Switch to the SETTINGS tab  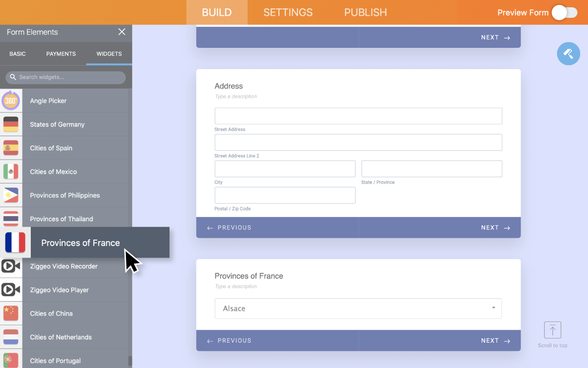point(288,12)
